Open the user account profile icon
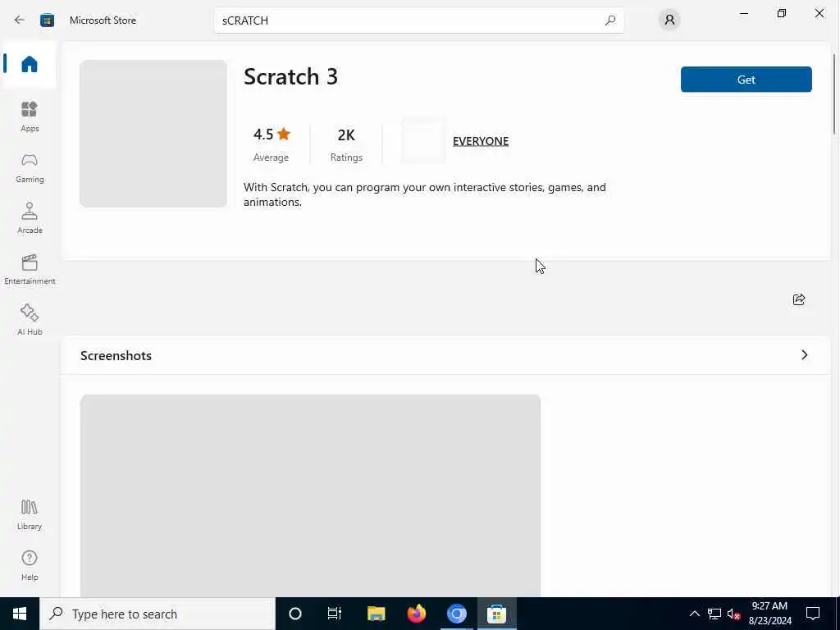 tap(669, 20)
